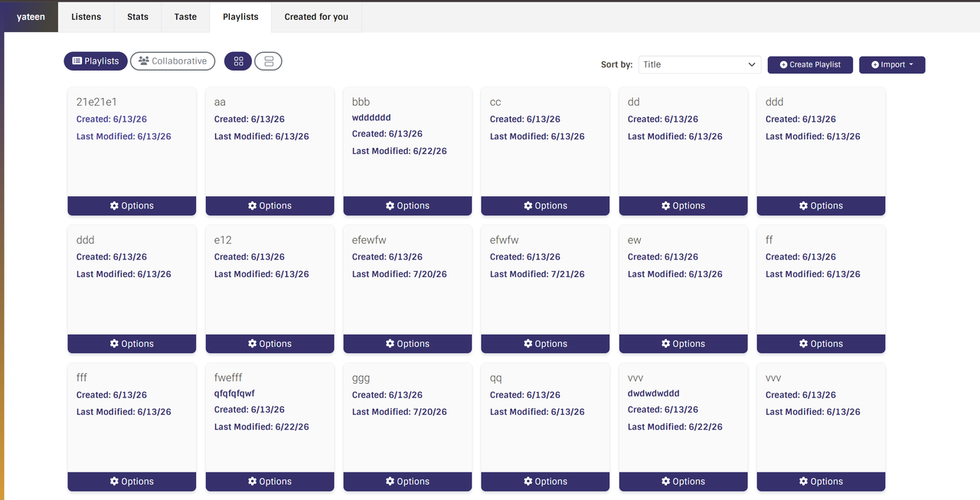The width and height of the screenshot is (980, 500).
Task: Open the cc playlist title
Action: click(495, 102)
